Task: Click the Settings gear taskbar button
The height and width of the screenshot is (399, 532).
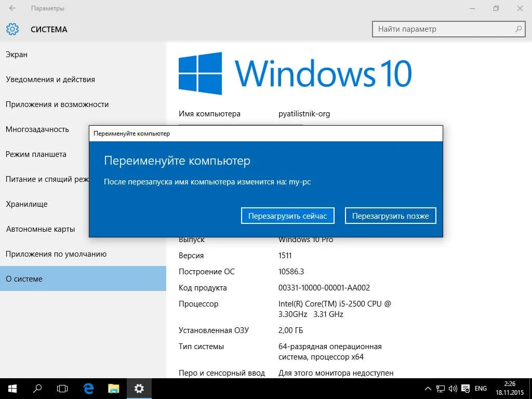Action: 139,389
